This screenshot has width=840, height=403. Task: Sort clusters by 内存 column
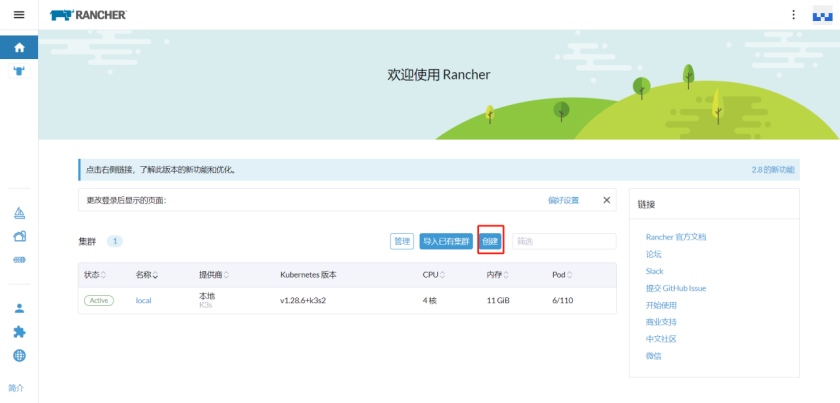click(498, 275)
